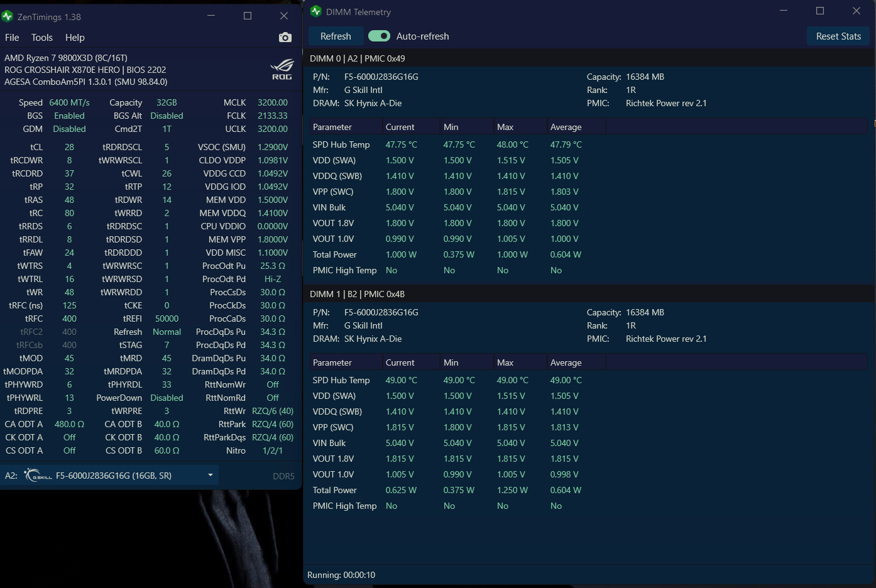Click the Parameter column header for DIMM 0
This screenshot has height=588, width=876.
346,127
